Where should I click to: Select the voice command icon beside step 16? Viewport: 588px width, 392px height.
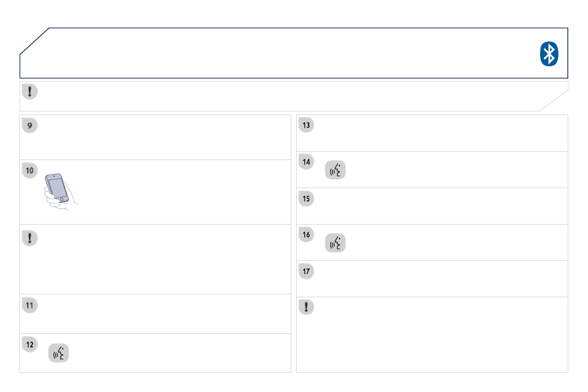(335, 242)
